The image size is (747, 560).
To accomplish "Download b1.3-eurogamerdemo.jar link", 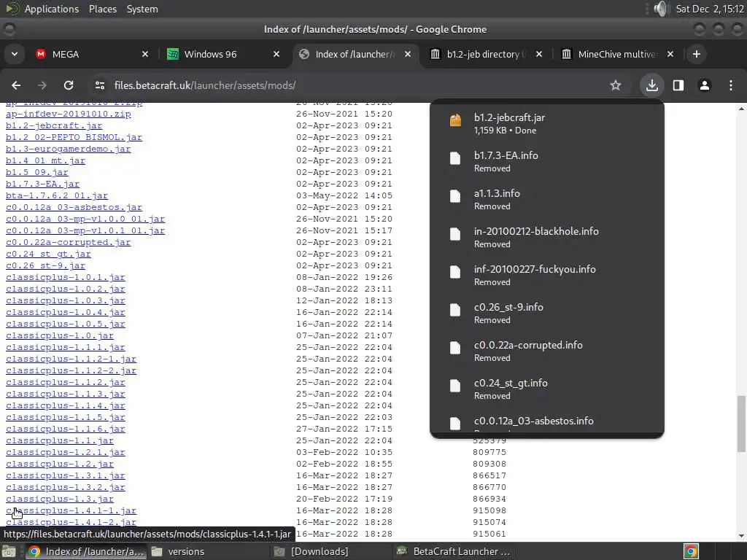I will [68, 149].
